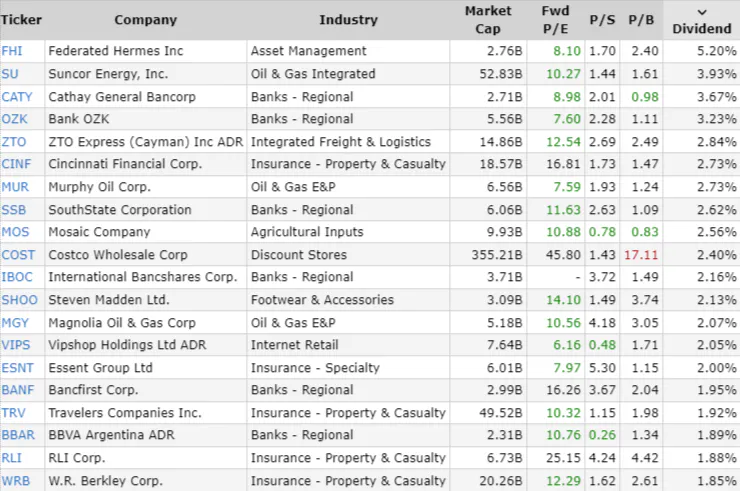Image resolution: width=740 pixels, height=491 pixels.
Task: Open the CATY ticker link
Action: tap(17, 97)
